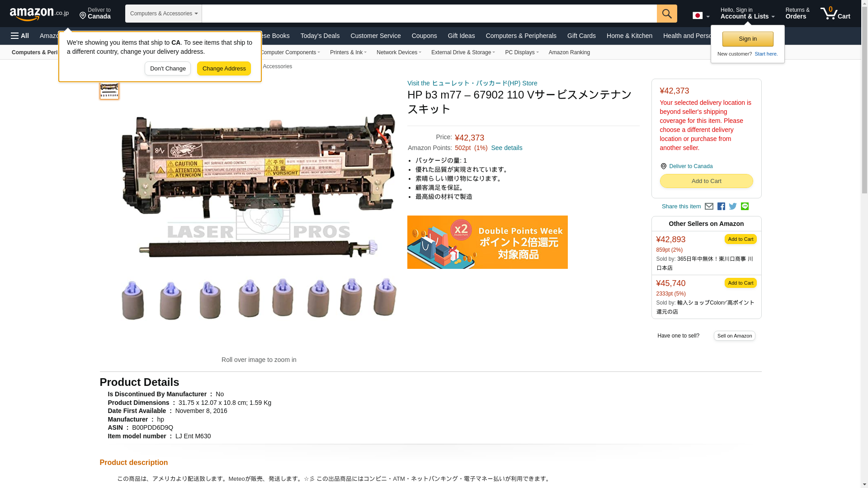The image size is (868, 488).
Task: Click the Double Points Week banner
Action: click(x=487, y=242)
